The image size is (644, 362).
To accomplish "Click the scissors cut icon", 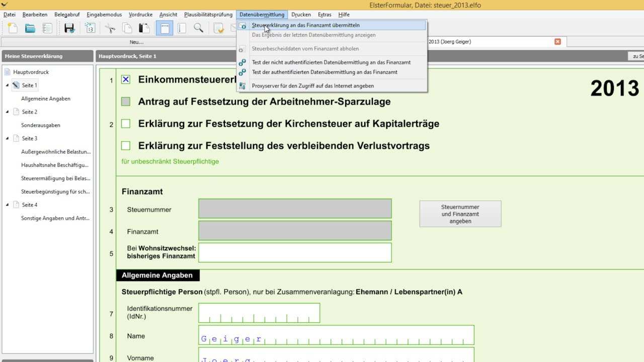I will 110,28.
